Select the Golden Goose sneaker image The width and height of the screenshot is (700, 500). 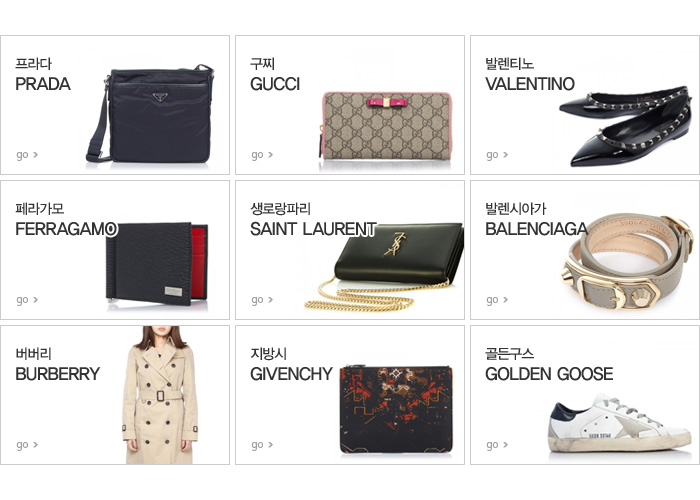coord(620,424)
